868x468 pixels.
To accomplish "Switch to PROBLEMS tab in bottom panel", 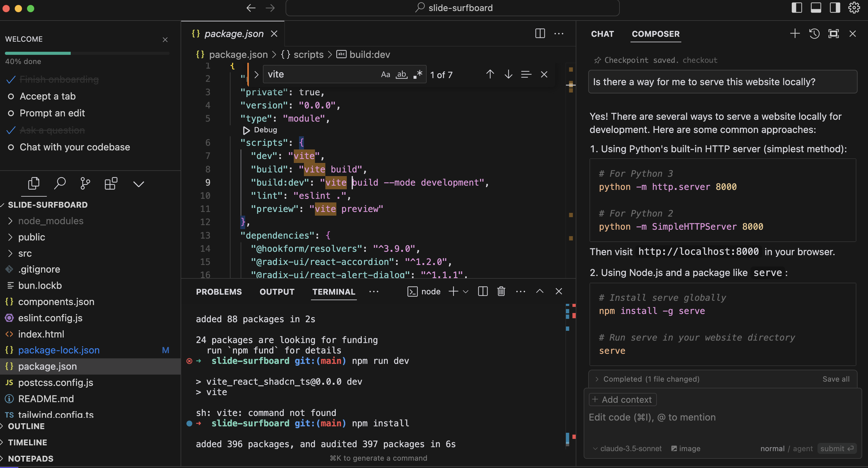I will pyautogui.click(x=219, y=292).
